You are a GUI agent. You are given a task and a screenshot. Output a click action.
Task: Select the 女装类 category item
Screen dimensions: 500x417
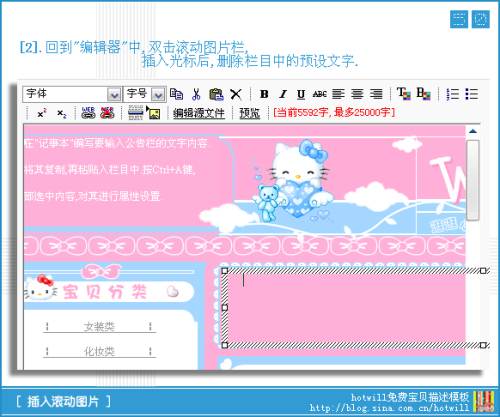(99, 326)
